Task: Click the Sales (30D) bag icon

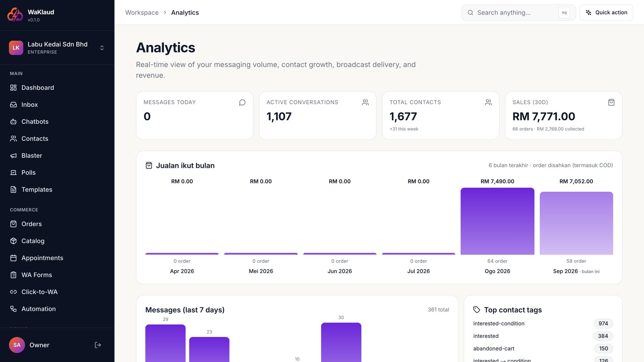Action: (611, 102)
